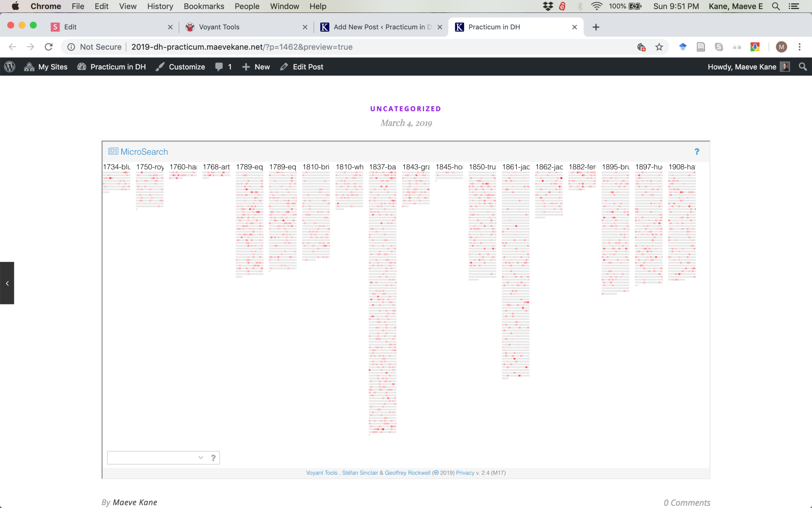The image size is (812, 508).
Task: Open Chrome profile avatar M
Action: [781, 47]
